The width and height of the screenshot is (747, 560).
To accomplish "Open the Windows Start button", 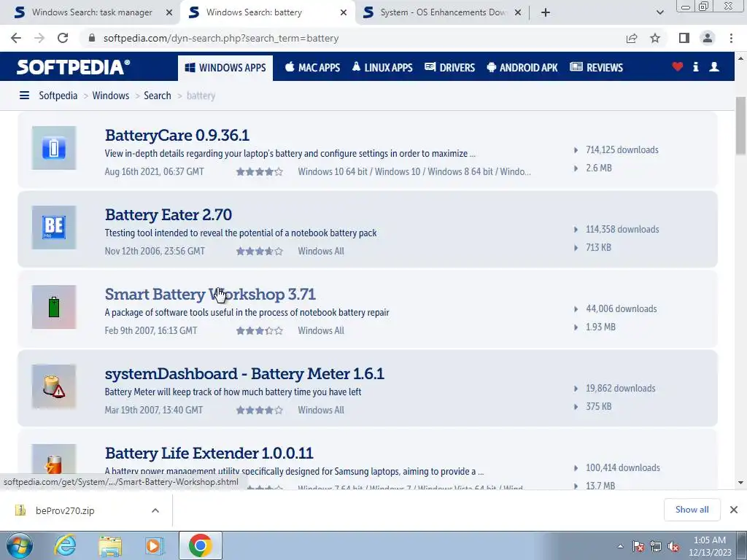I will click(20, 545).
